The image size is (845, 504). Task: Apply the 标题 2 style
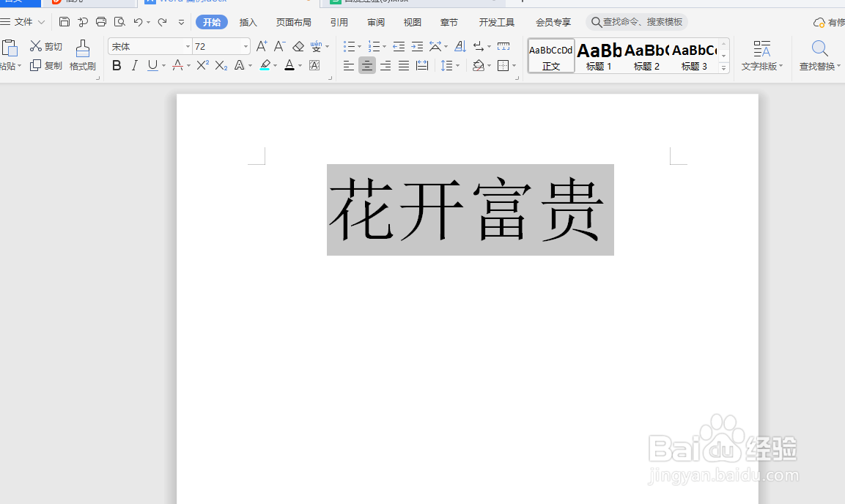pyautogui.click(x=646, y=56)
